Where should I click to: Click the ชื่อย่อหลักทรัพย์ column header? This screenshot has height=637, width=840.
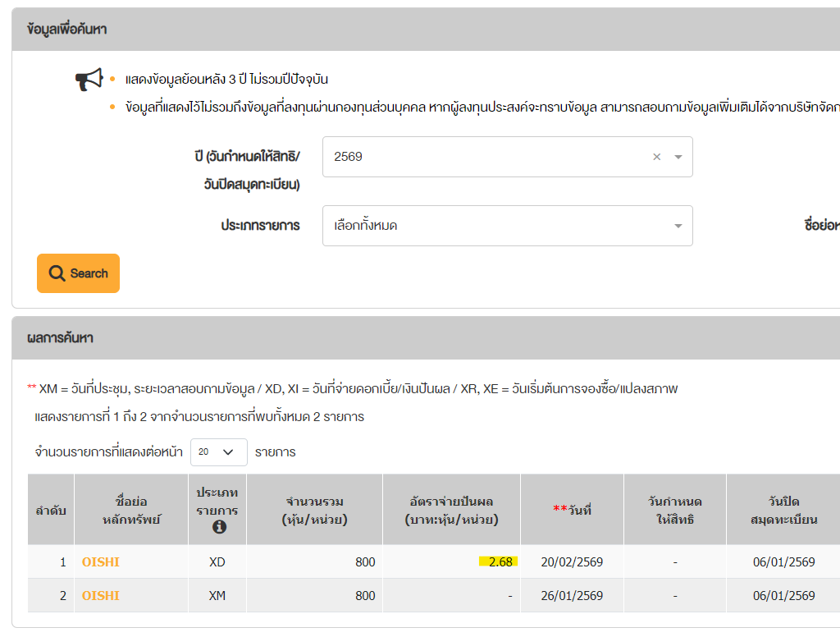tap(131, 510)
